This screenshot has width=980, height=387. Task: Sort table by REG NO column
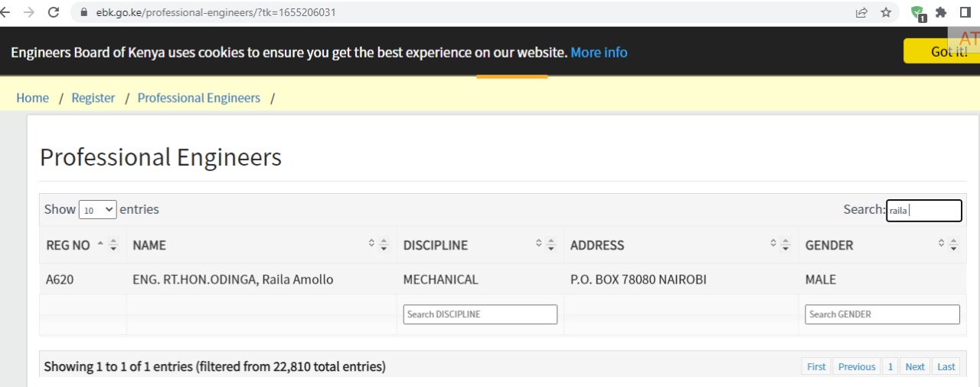pos(83,245)
